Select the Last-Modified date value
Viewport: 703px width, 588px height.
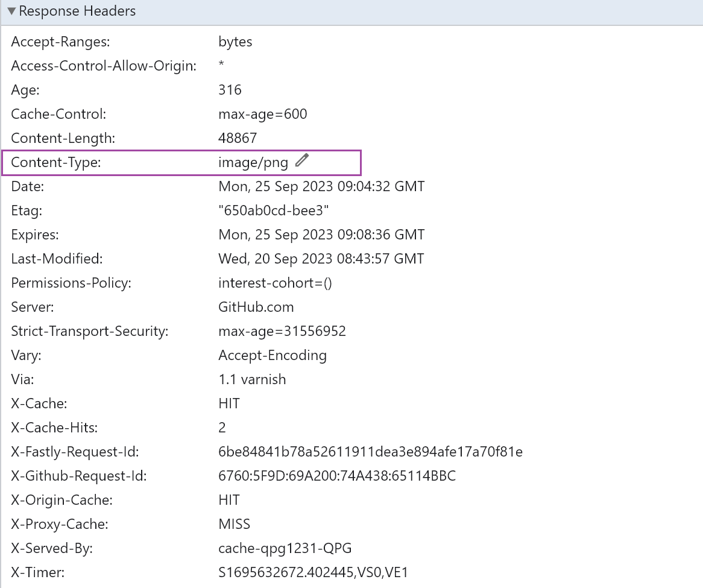[x=321, y=259]
